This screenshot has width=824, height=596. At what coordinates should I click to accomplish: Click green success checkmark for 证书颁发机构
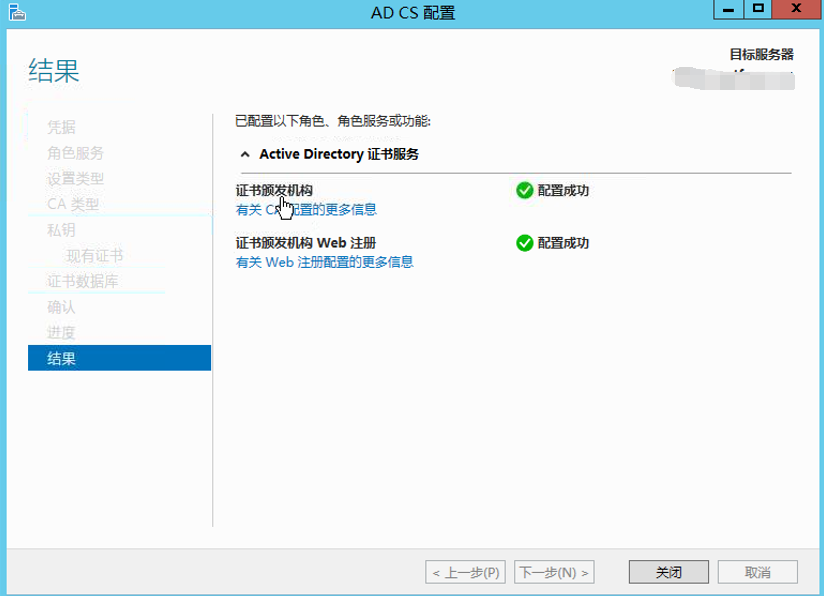[x=524, y=190]
